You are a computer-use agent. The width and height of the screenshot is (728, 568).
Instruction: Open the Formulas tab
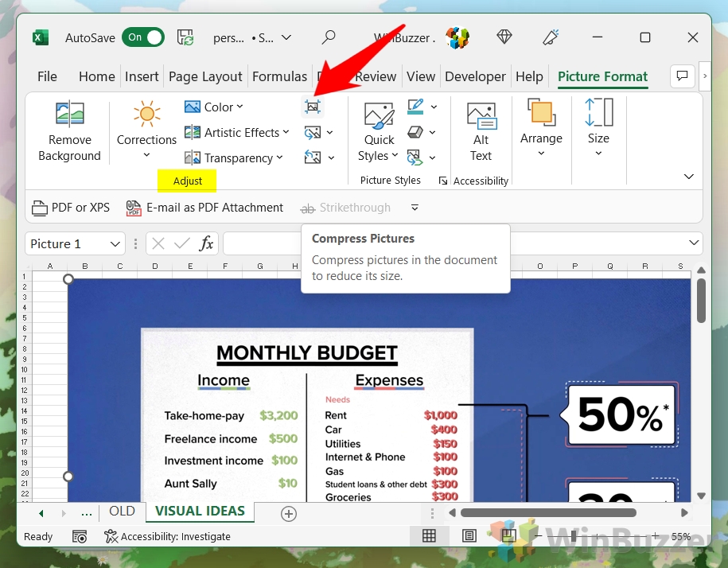[x=279, y=76]
